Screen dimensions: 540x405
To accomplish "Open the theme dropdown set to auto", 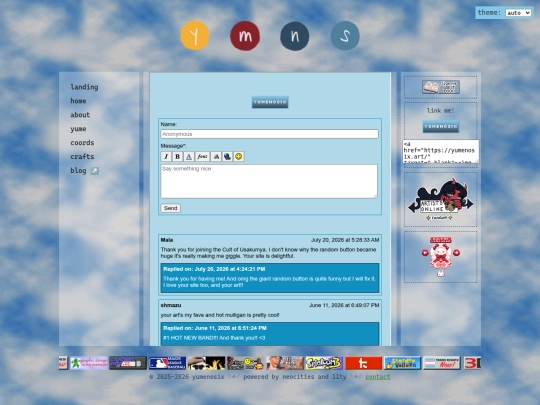I will click(518, 13).
